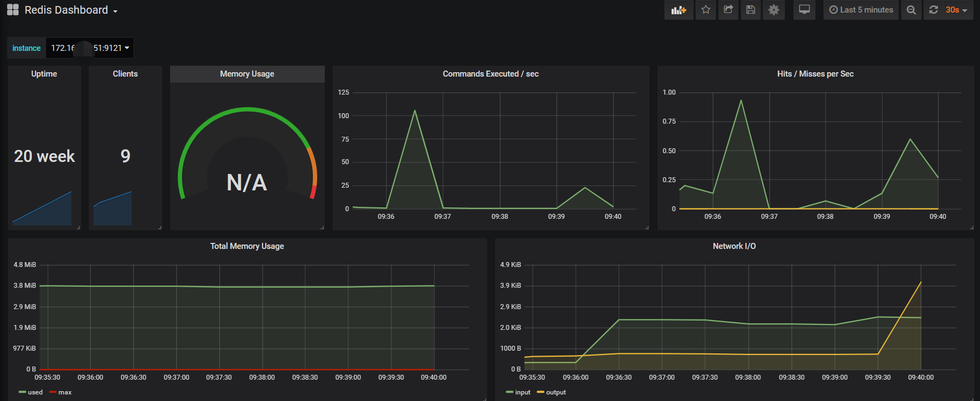The height and width of the screenshot is (401, 980).
Task: Open the instance variable dropdown
Action: [90, 48]
